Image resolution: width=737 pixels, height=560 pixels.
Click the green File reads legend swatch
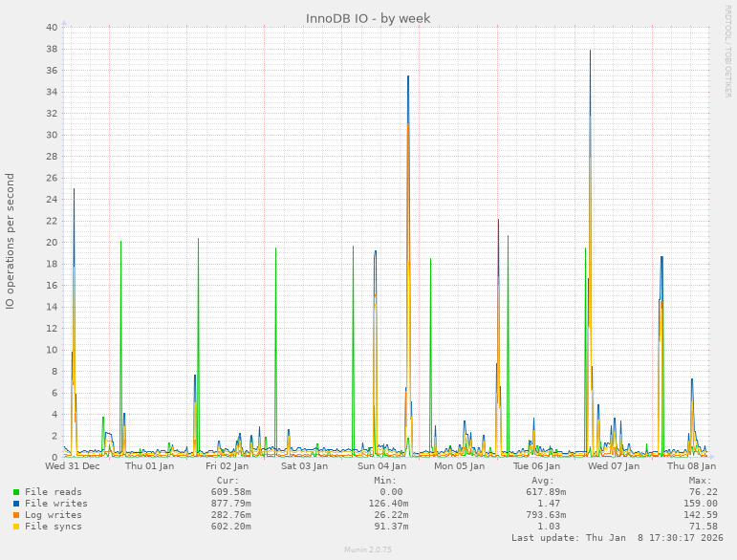[16, 492]
